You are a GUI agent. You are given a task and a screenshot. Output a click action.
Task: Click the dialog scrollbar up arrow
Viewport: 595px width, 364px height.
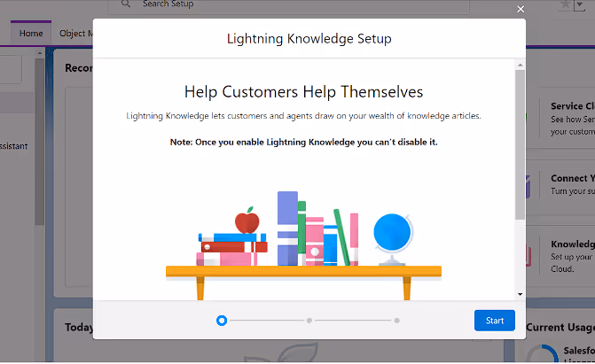tap(521, 66)
